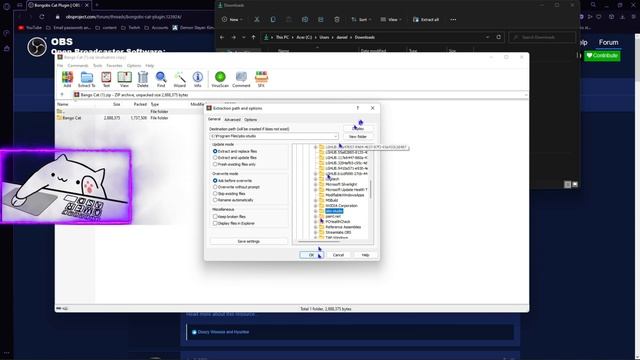The height and width of the screenshot is (360, 640).
Task: Refresh the Downloads window
Action: pyautogui.click(x=499, y=37)
